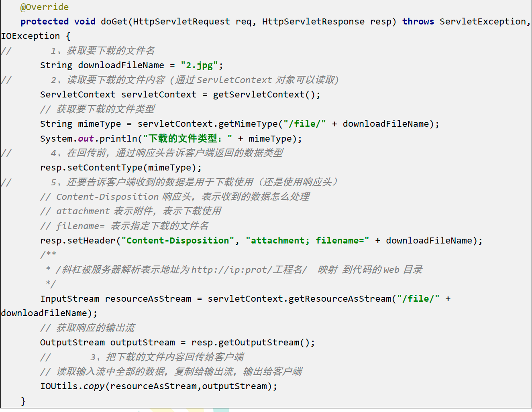
Task: Click 'OutputStream outputStream' declaration
Action: click(x=108, y=343)
